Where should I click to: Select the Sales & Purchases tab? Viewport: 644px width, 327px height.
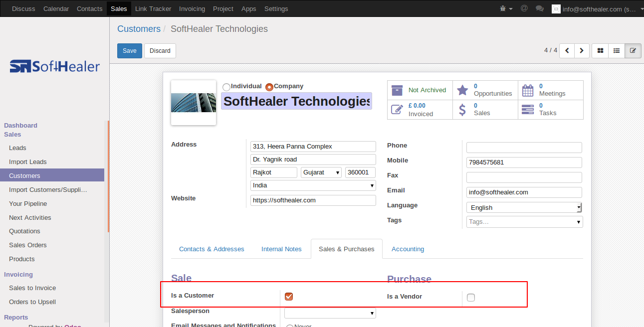coord(347,249)
